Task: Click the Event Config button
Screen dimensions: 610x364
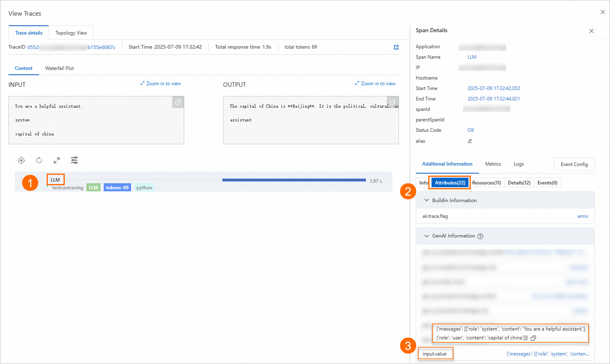Action: coord(574,164)
